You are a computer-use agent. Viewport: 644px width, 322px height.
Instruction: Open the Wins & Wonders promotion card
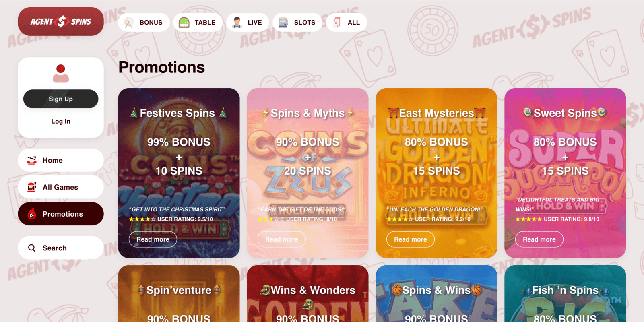[308, 293]
